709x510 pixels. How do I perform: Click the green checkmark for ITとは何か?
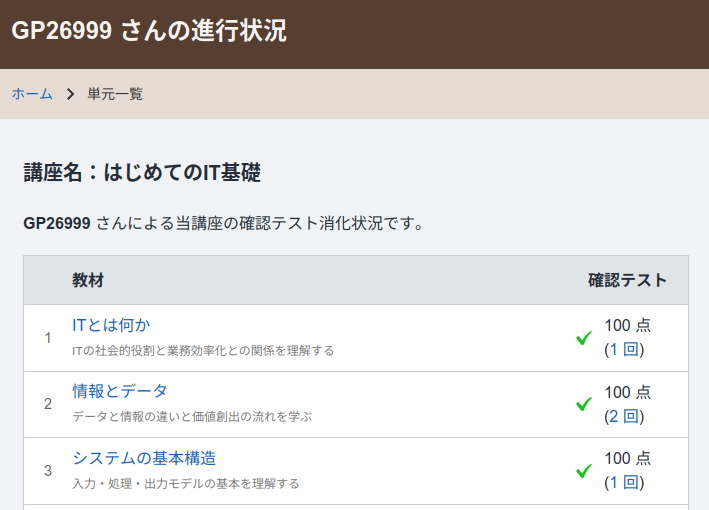pyautogui.click(x=584, y=338)
